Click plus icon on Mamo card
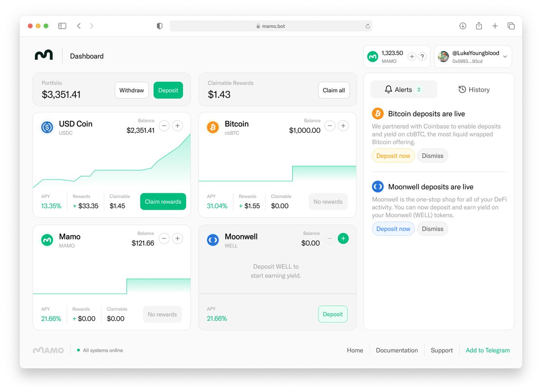 pos(178,238)
